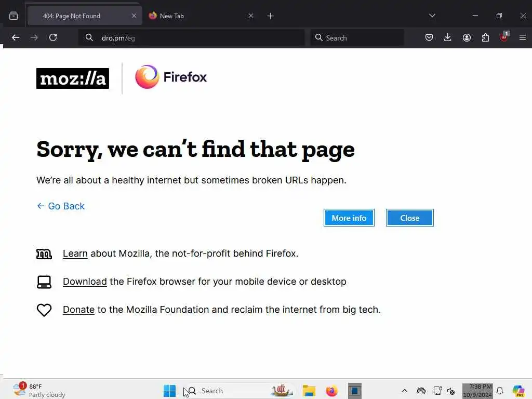
Task: Close the 404: Page Not Found tab
Action: (x=134, y=16)
